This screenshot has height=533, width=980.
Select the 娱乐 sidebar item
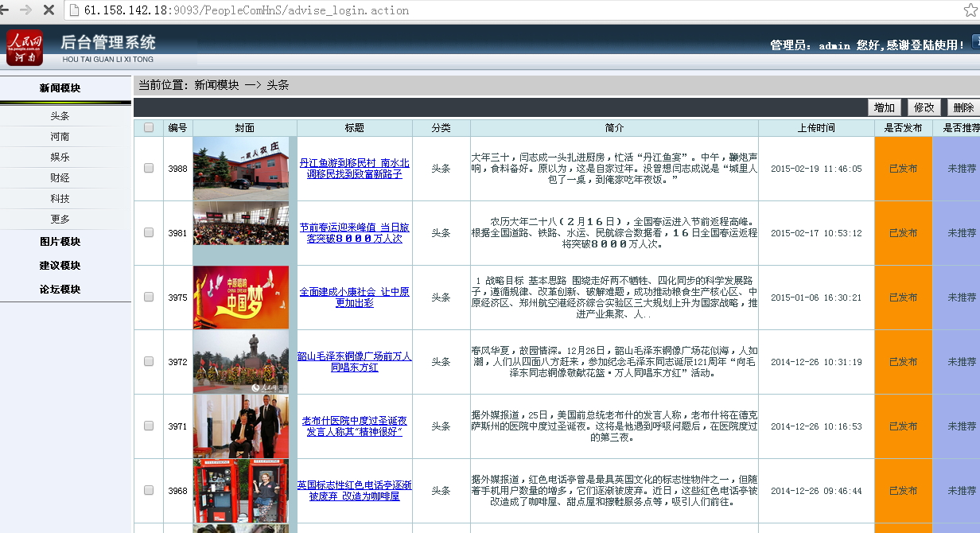pyautogui.click(x=60, y=158)
